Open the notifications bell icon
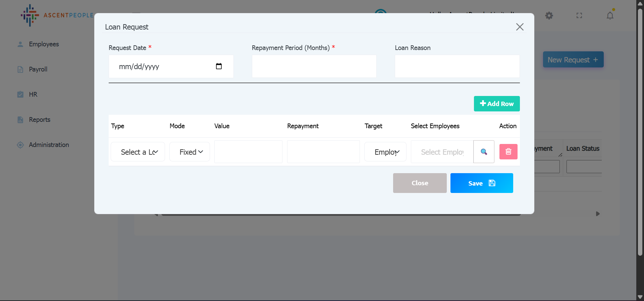The height and width of the screenshot is (301, 644). (610, 15)
